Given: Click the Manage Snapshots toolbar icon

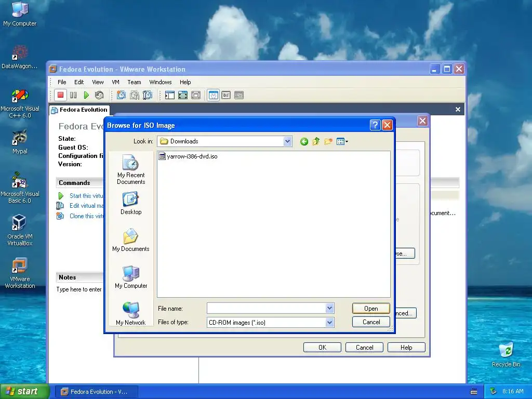Looking at the screenshot, I should (x=147, y=96).
